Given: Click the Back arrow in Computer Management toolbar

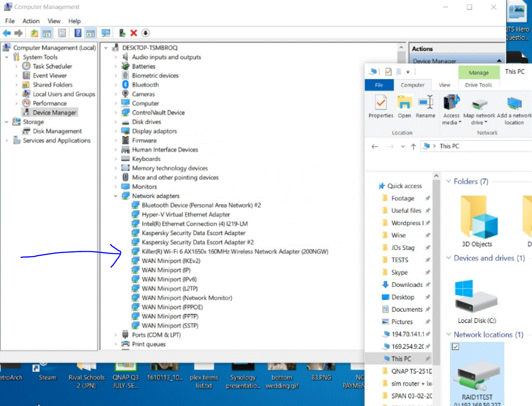Looking at the screenshot, I should [7, 33].
